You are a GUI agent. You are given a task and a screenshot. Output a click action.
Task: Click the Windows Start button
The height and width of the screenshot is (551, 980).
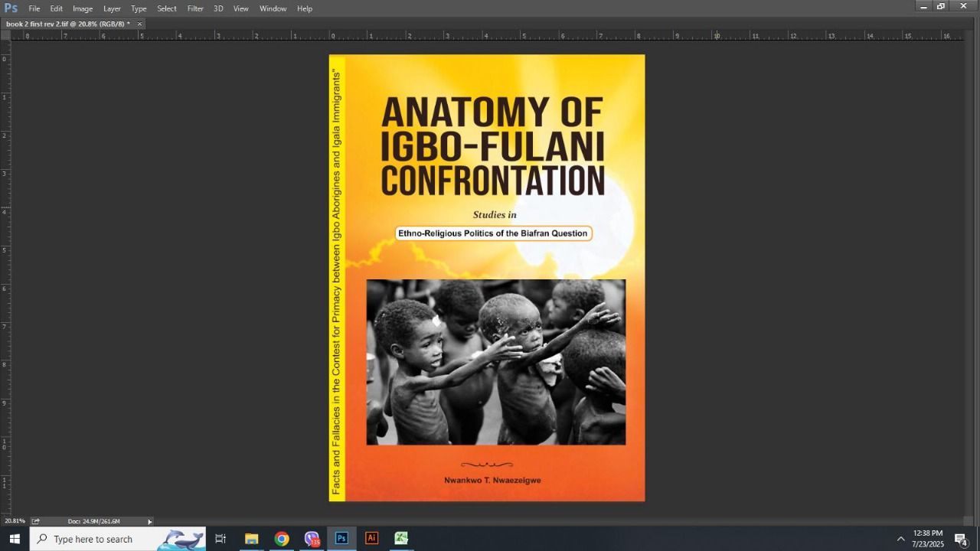tap(14, 539)
